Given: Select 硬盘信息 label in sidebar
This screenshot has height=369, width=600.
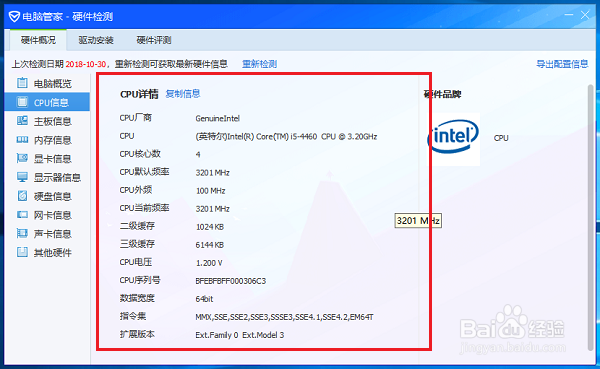Looking at the screenshot, I should [52, 196].
